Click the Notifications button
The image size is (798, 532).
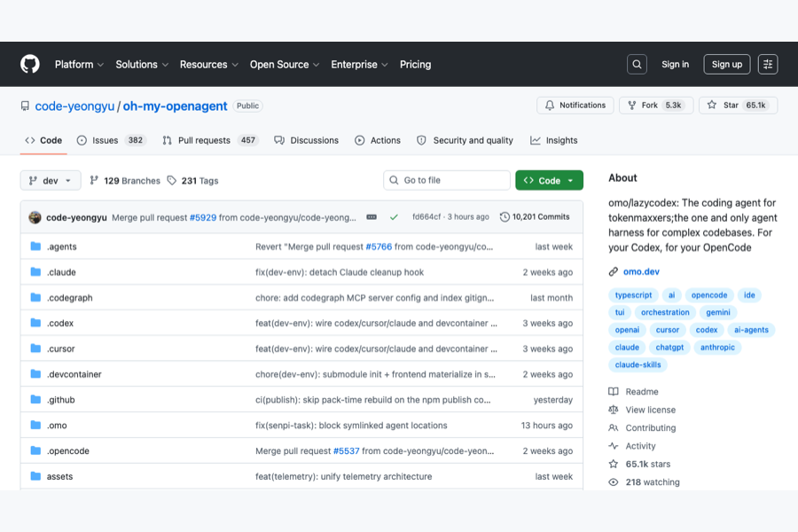click(575, 106)
